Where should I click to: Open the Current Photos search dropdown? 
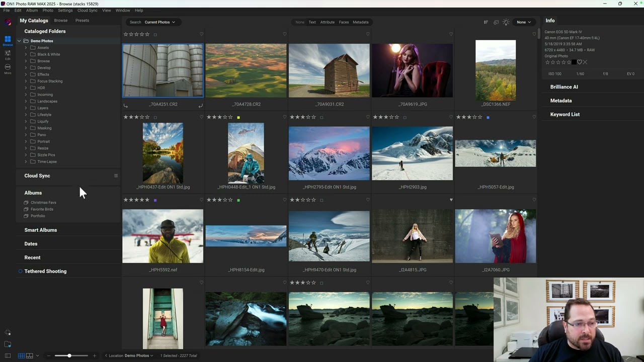point(160,22)
